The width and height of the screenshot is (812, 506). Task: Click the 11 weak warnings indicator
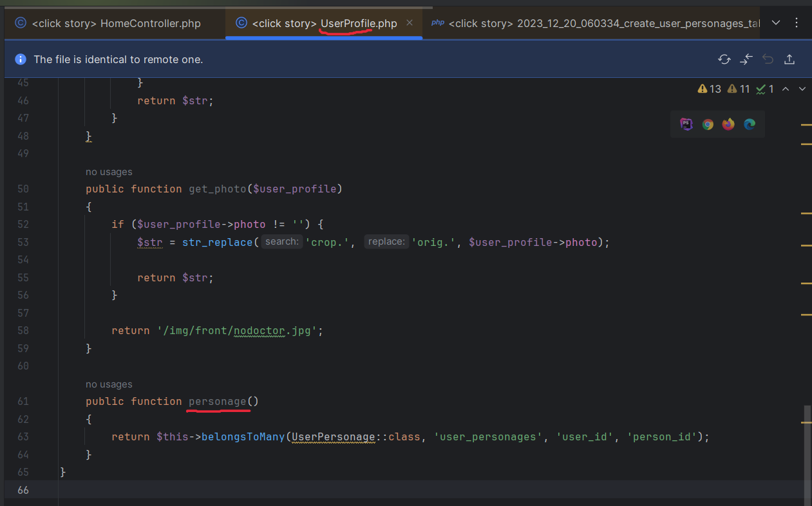(x=739, y=89)
